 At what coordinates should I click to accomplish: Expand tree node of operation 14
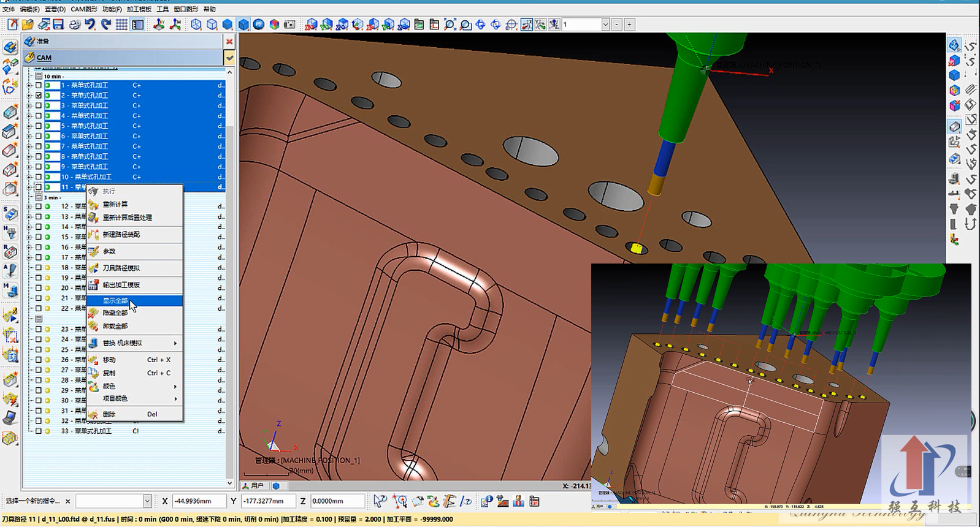click(x=29, y=227)
